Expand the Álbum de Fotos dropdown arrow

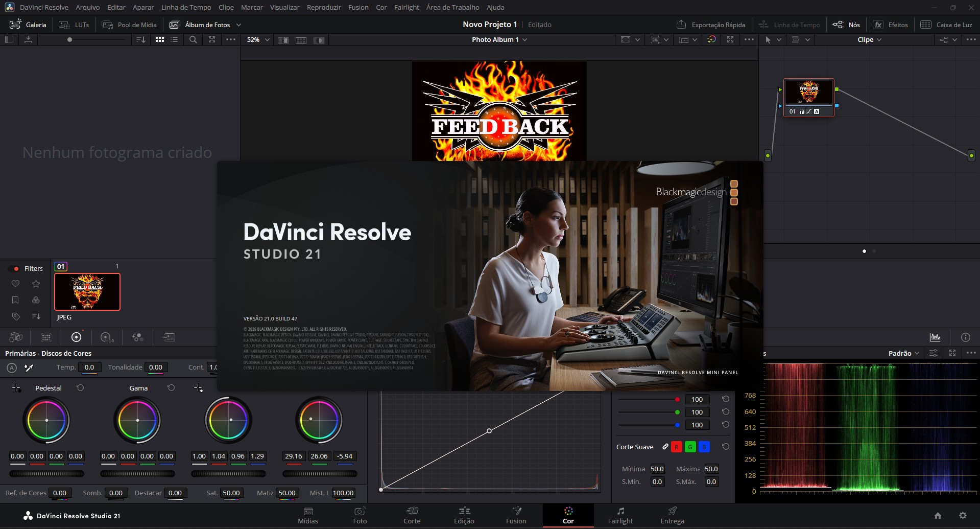click(x=238, y=25)
